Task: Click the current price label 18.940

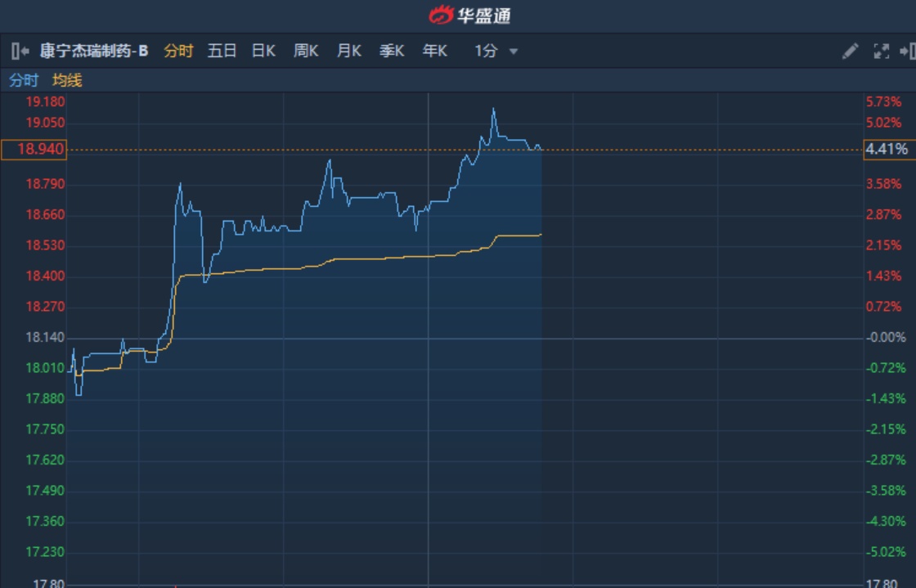Action: pyautogui.click(x=34, y=150)
